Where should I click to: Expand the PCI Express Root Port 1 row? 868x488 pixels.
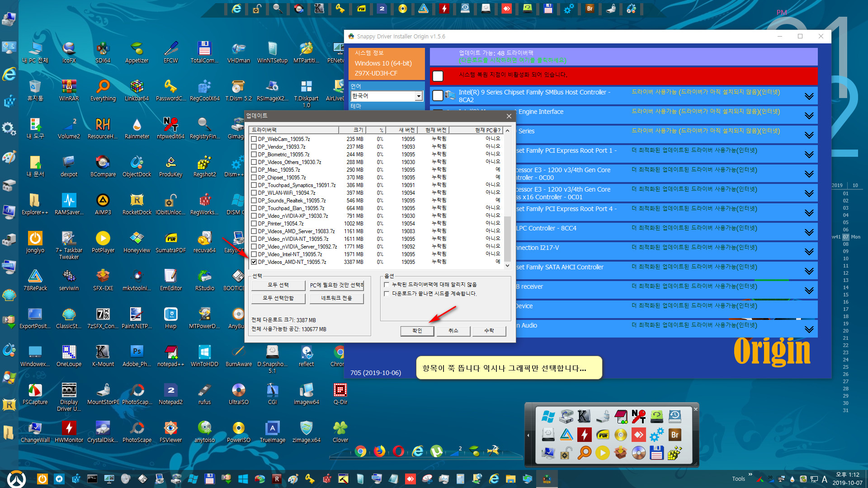click(809, 155)
